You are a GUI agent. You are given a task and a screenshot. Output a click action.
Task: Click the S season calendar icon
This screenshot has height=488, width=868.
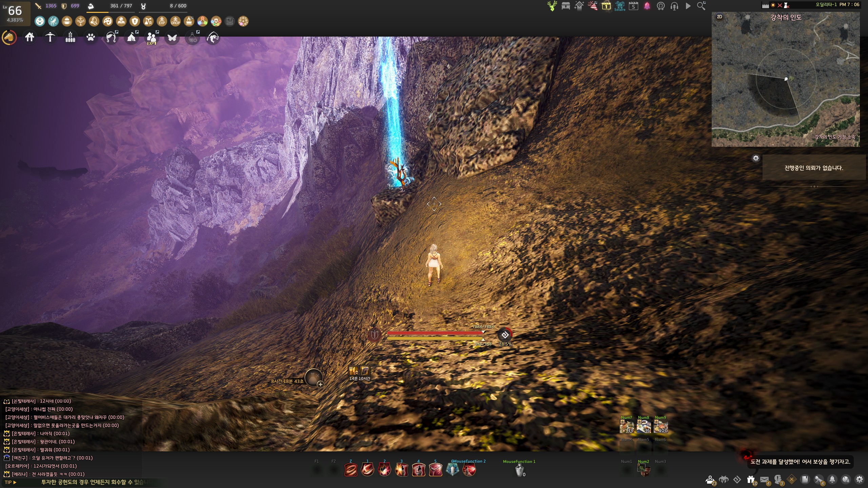(x=633, y=6)
